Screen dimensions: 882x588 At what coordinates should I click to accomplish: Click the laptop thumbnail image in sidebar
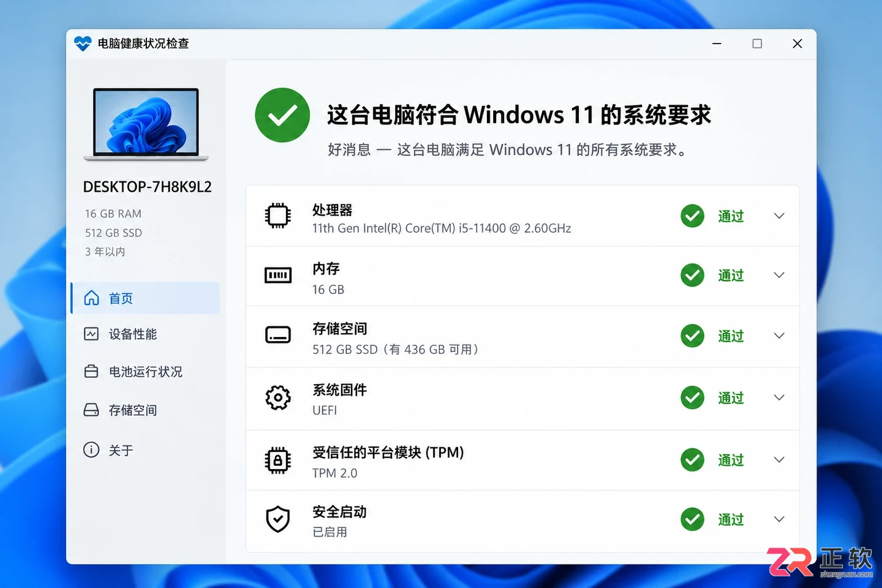coord(146,124)
